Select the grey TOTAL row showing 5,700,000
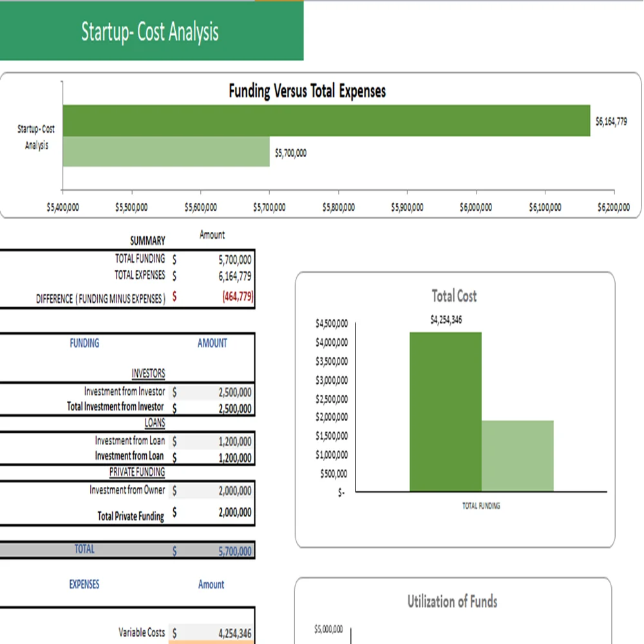This screenshot has width=644, height=644. pyautogui.click(x=129, y=550)
